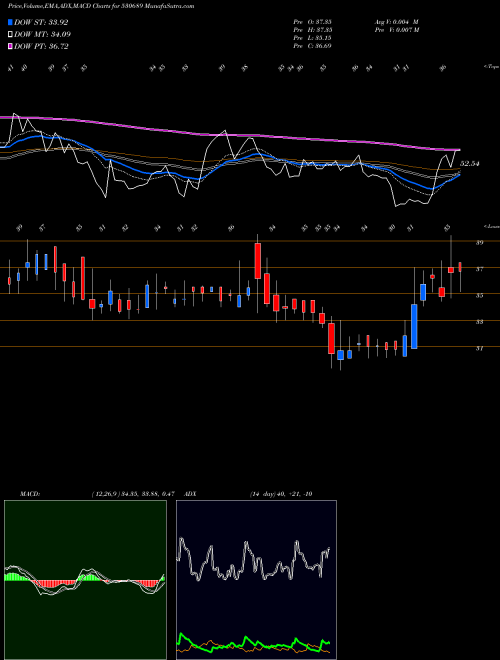This screenshot has width=500, height=660.
Task: Open the dark blue ADX chart panel
Action: [256, 580]
